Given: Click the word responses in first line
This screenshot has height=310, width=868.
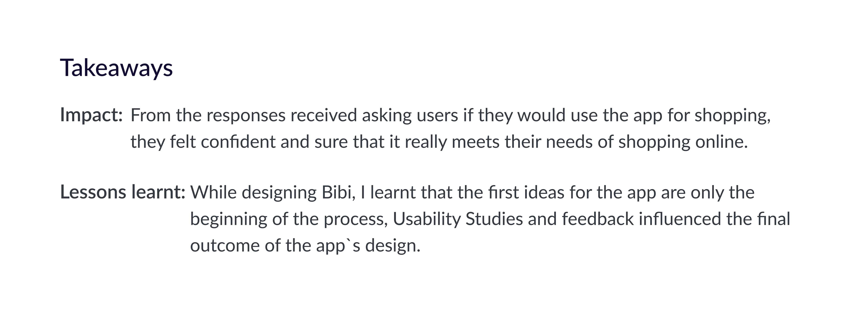Looking at the screenshot, I should pos(246,116).
